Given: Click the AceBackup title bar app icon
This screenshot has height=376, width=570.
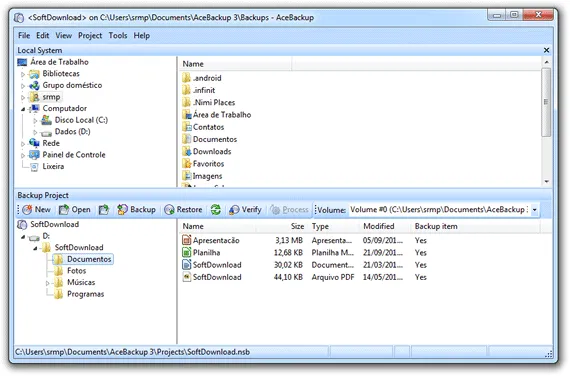Looking at the screenshot, I should [19, 17].
